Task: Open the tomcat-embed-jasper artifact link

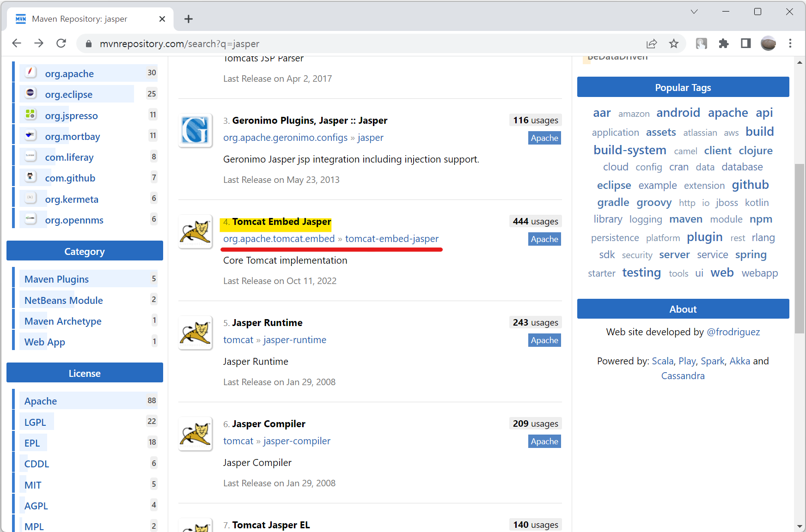Action: pos(392,239)
